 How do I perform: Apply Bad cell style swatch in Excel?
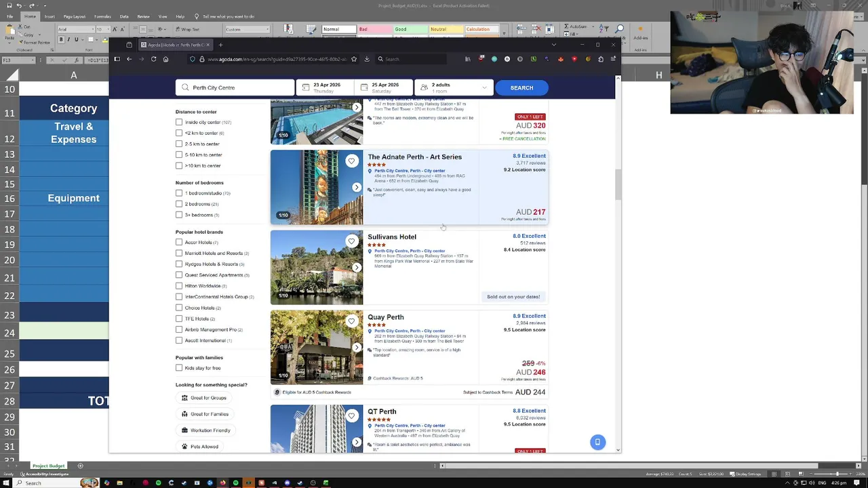click(374, 29)
